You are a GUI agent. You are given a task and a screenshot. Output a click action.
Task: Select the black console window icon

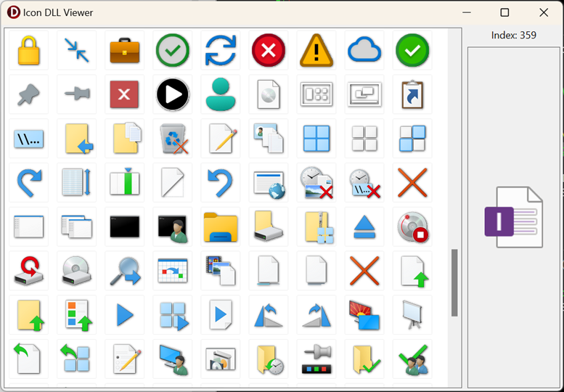124,226
